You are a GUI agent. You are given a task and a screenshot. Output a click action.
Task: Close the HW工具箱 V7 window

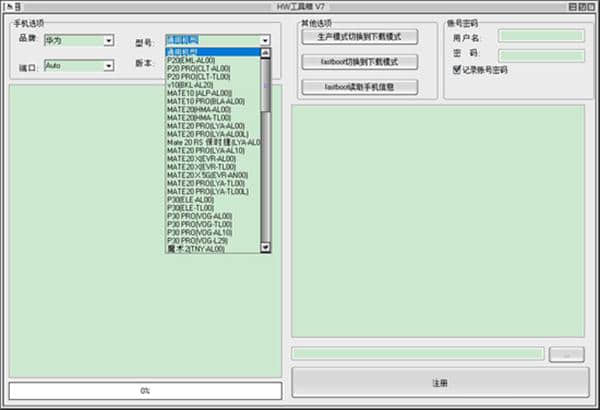click(x=591, y=7)
